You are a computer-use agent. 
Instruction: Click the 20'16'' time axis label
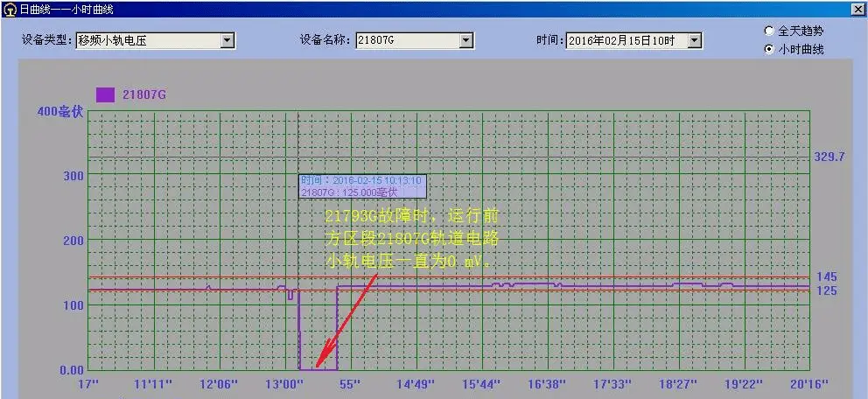point(809,384)
